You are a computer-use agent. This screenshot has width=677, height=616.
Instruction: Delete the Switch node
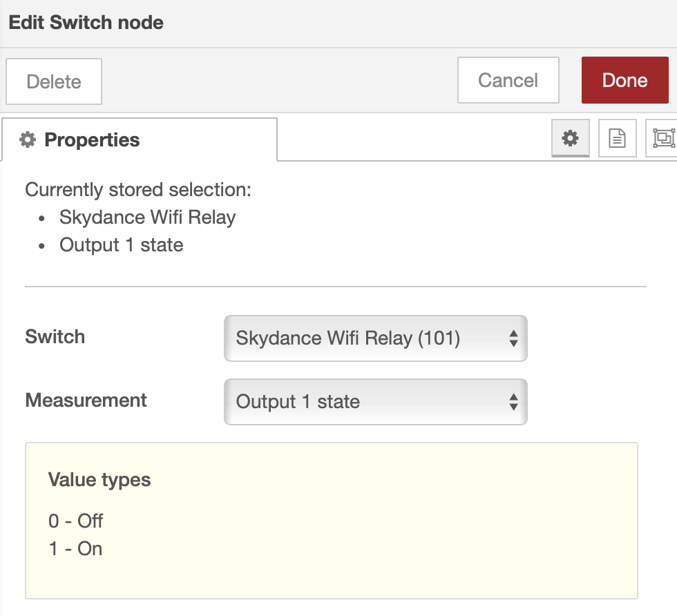point(54,81)
